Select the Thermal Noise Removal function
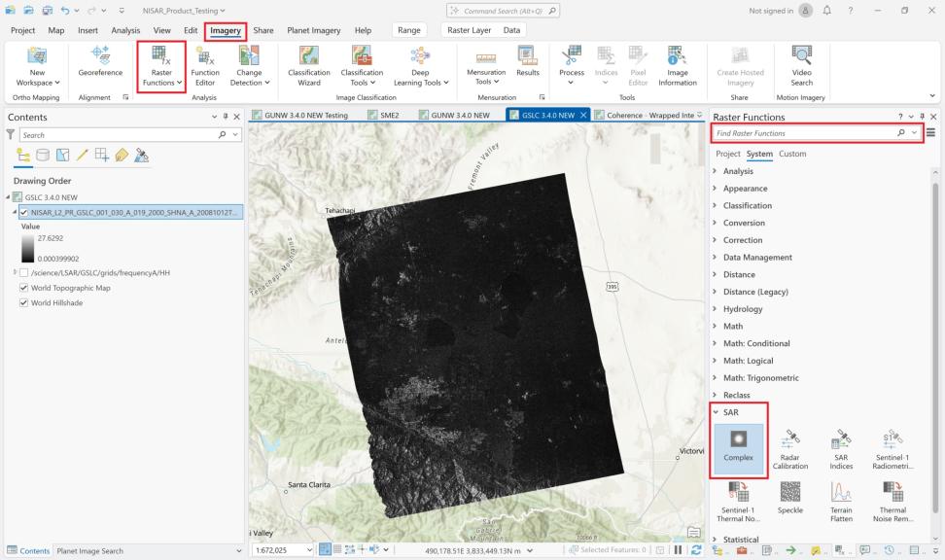The width and height of the screenshot is (945, 560). tap(892, 502)
